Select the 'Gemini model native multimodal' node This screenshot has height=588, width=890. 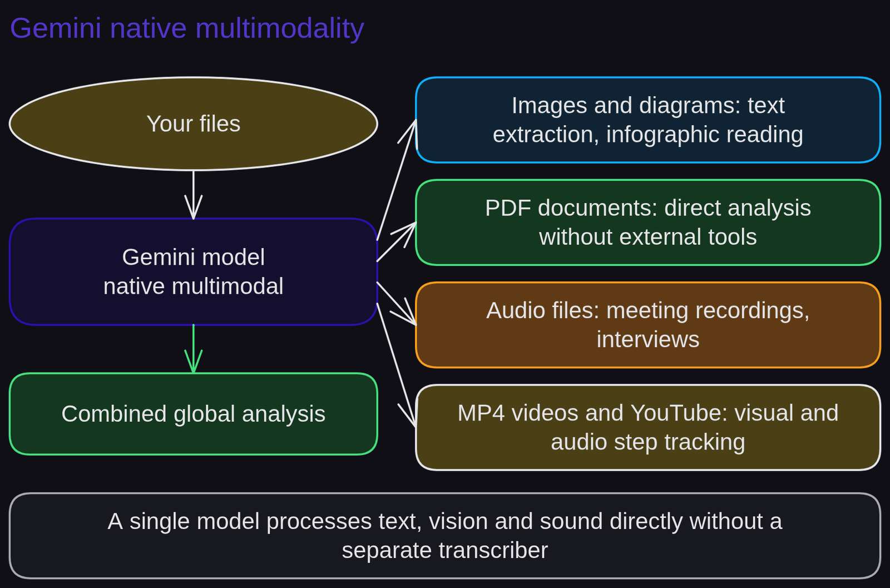click(x=194, y=271)
